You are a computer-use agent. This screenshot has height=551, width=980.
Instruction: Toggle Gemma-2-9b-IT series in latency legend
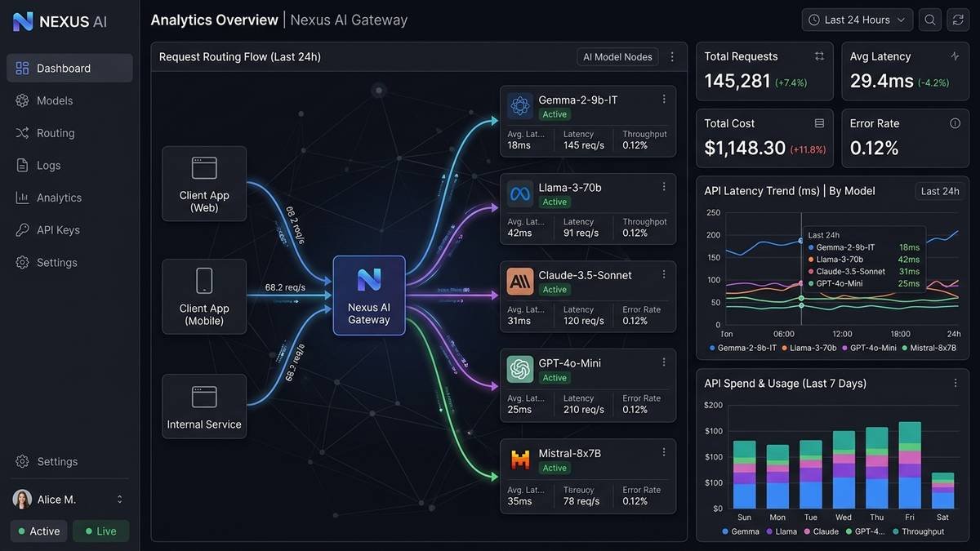pos(745,348)
